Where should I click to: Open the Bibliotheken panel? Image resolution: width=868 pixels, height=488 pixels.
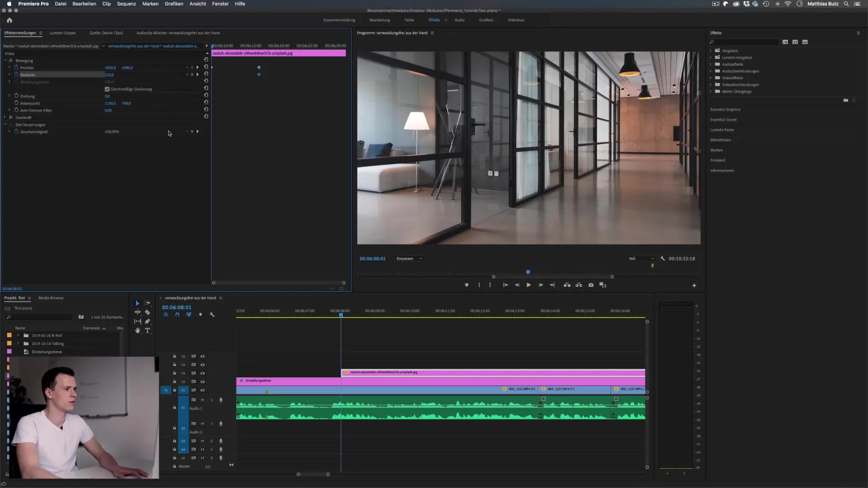[721, 140]
